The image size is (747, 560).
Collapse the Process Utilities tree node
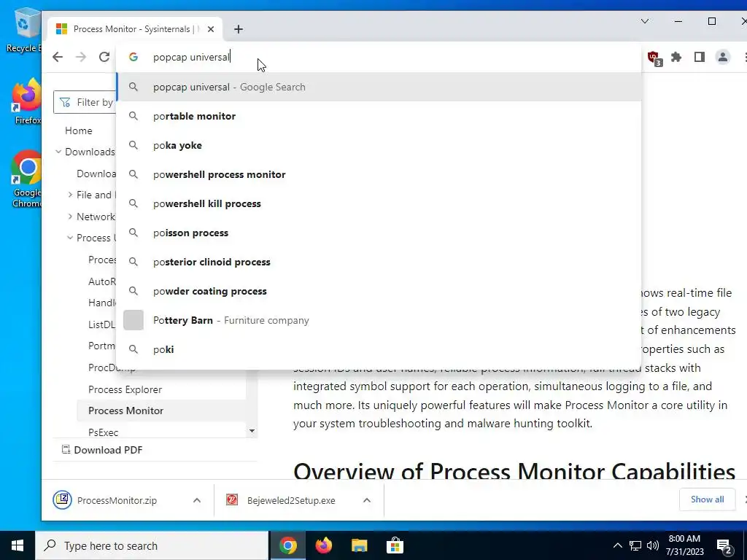coord(70,238)
